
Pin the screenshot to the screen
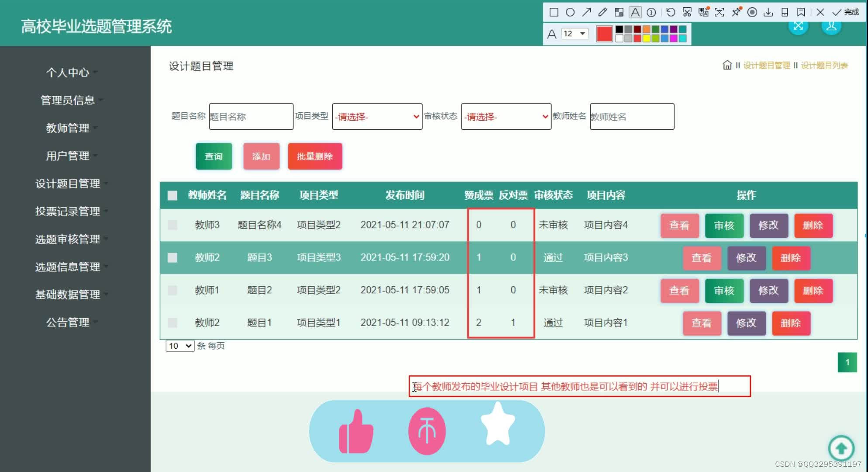[736, 12]
